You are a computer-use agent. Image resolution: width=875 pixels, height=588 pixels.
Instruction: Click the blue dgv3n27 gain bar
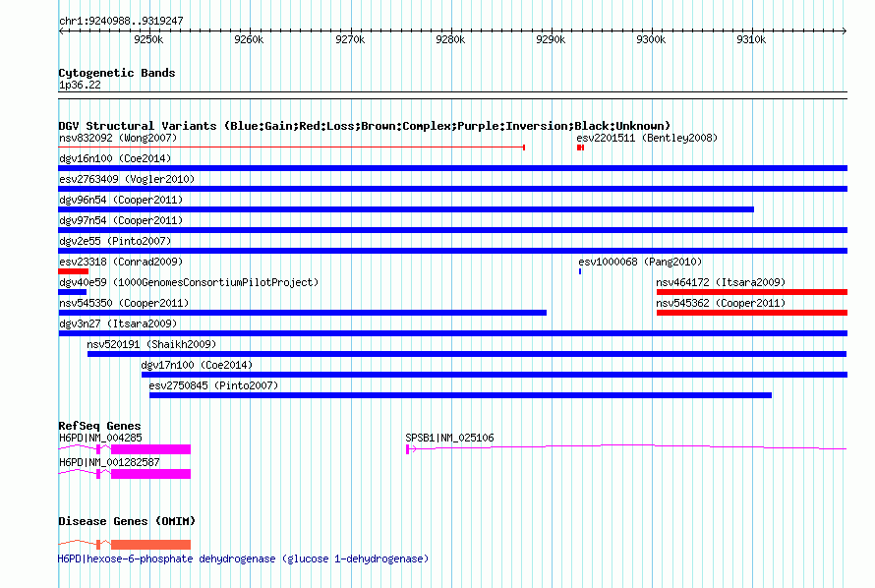[453, 333]
